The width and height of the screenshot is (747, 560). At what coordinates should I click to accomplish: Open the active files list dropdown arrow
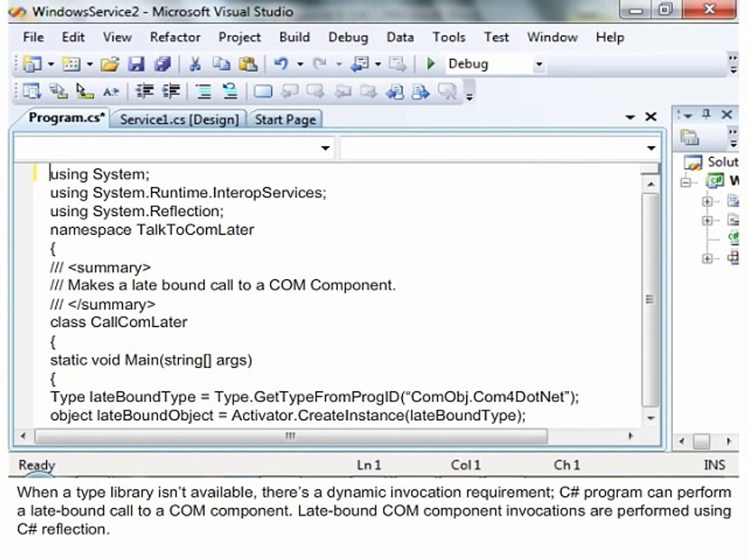pyautogui.click(x=630, y=117)
